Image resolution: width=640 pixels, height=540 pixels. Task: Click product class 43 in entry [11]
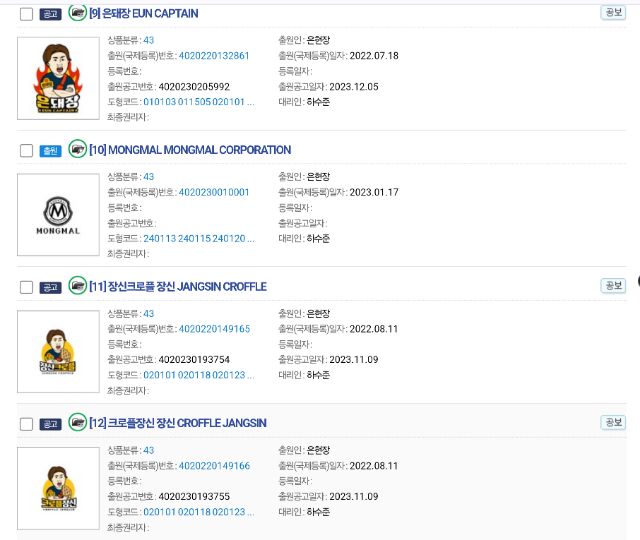pyautogui.click(x=149, y=313)
